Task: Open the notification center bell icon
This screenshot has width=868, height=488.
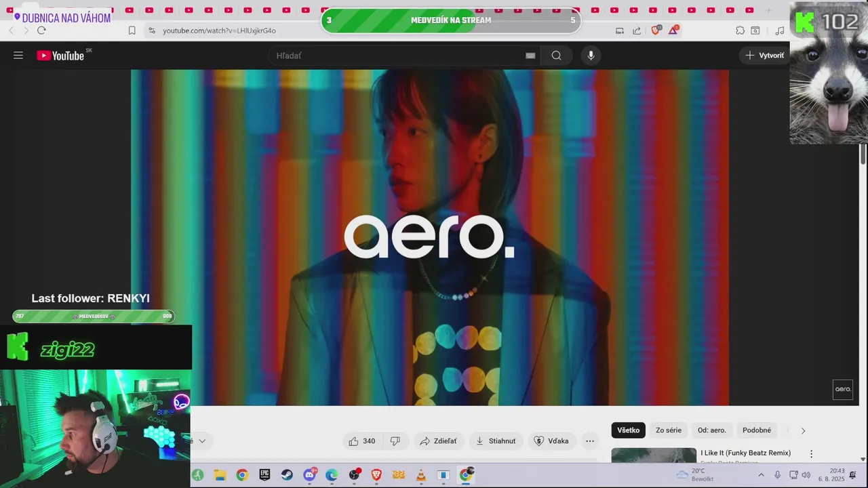Action: coord(853,475)
